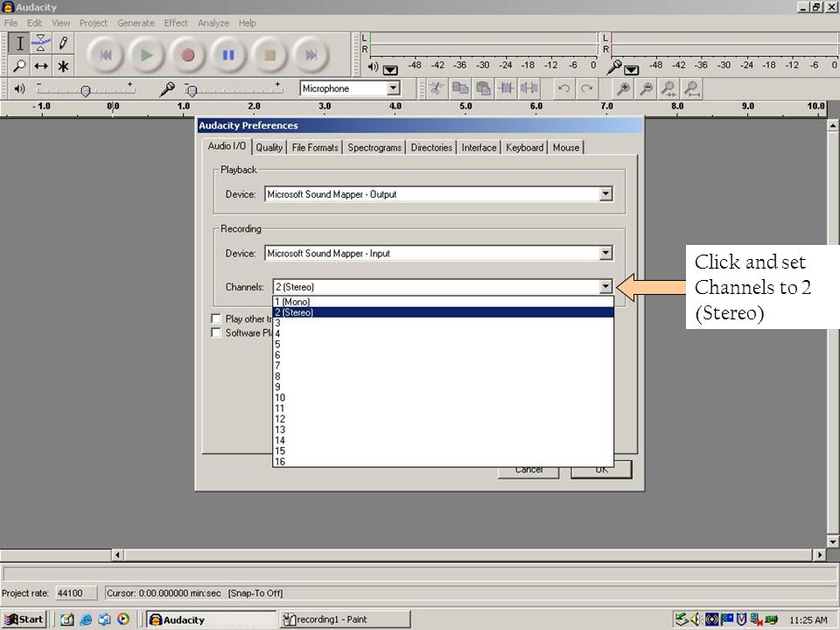Image resolution: width=840 pixels, height=630 pixels.
Task: Click the Pause button
Action: pos(228,54)
